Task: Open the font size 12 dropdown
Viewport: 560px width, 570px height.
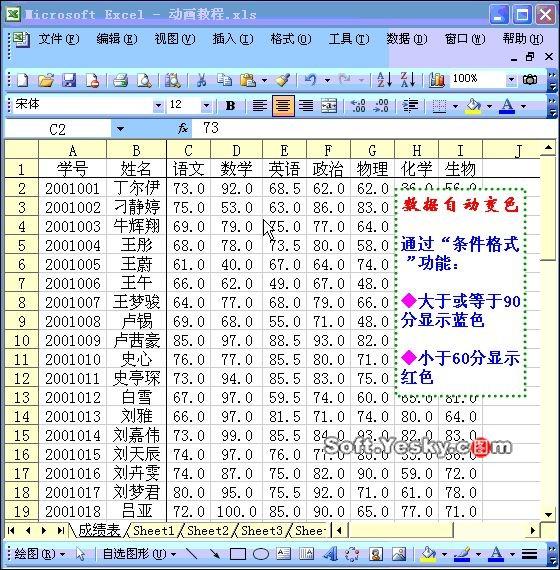Action: (x=206, y=106)
